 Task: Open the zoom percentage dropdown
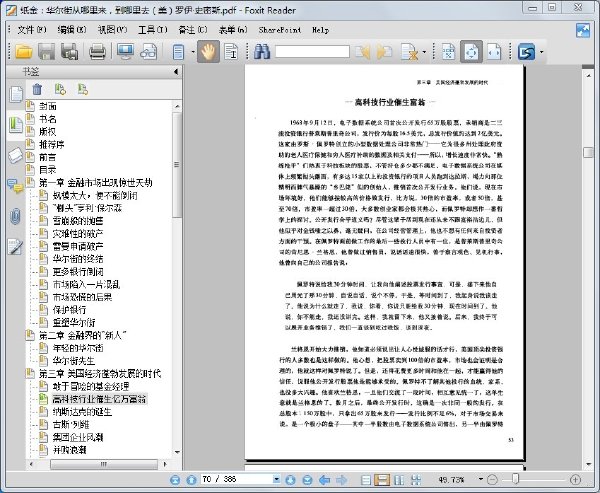click(x=481, y=479)
